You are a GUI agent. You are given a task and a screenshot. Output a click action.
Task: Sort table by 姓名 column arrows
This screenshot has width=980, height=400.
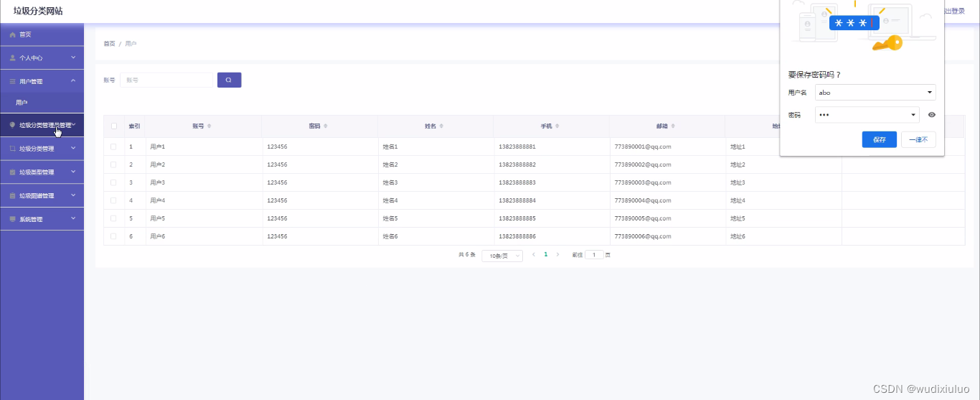tap(441, 126)
